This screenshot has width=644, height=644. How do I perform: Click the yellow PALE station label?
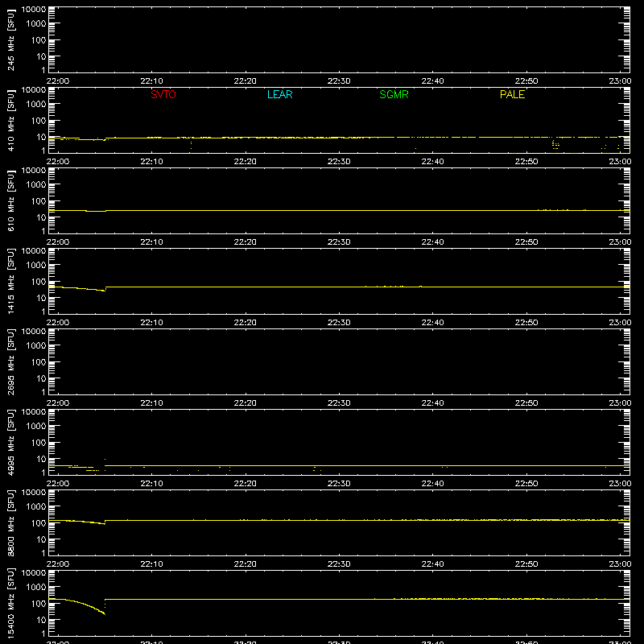pos(512,94)
